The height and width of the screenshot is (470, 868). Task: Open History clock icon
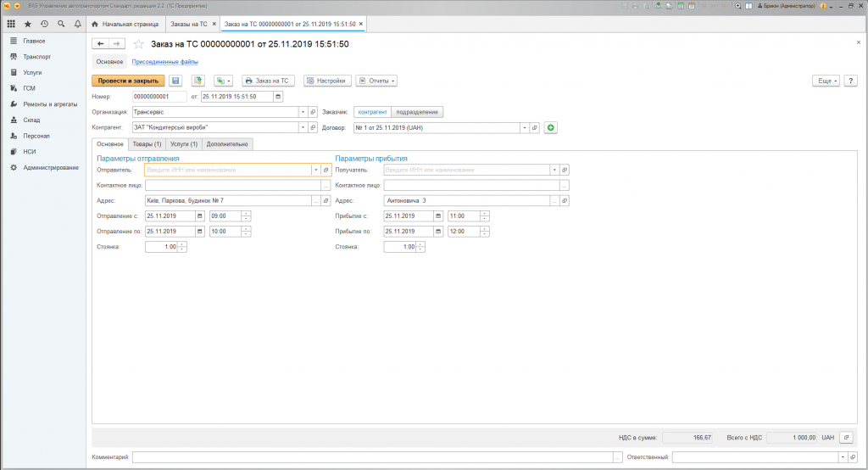point(44,24)
